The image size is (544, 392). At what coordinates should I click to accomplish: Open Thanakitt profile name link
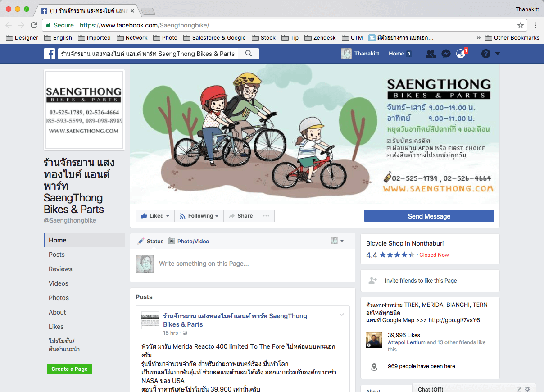tap(367, 54)
